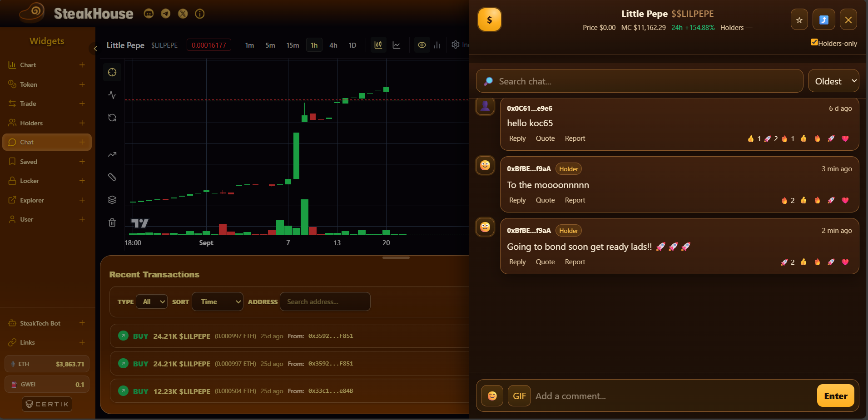Select the crosshair tool on the chart

tap(112, 73)
